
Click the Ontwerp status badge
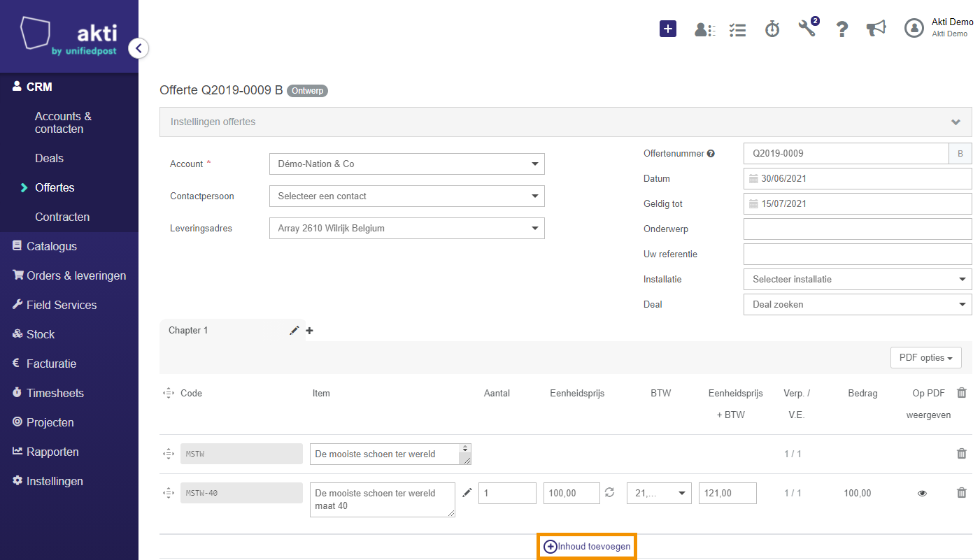pos(307,91)
